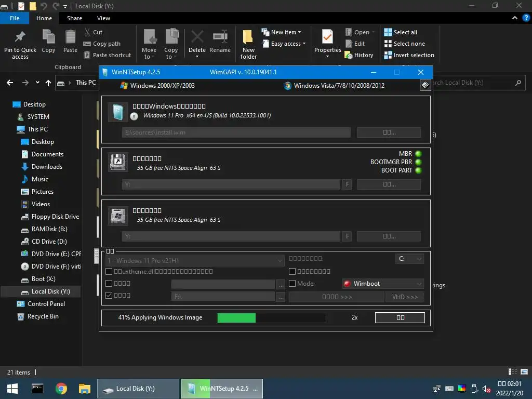Screen dimensions: 532x399
Task: Click the Copy icon in the Clipboard group
Action: pos(48,36)
